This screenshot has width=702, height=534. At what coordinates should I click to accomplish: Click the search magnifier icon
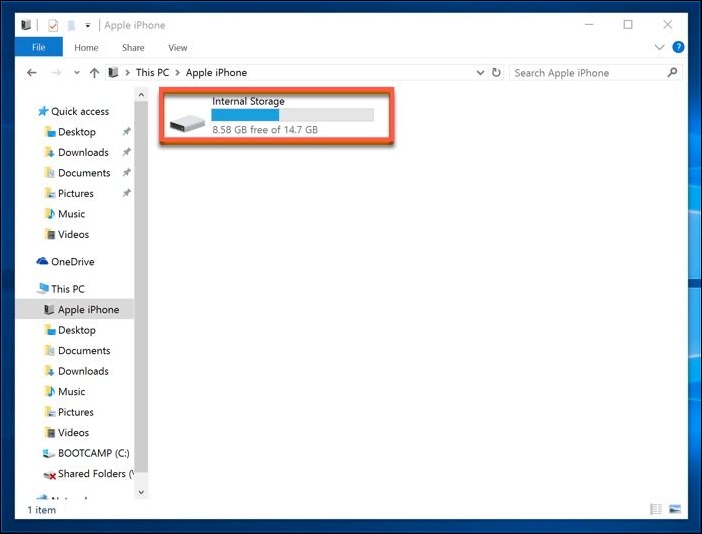pyautogui.click(x=672, y=73)
